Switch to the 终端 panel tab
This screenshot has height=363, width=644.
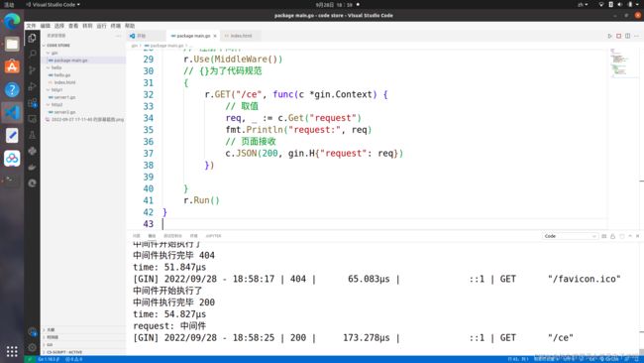tap(193, 236)
